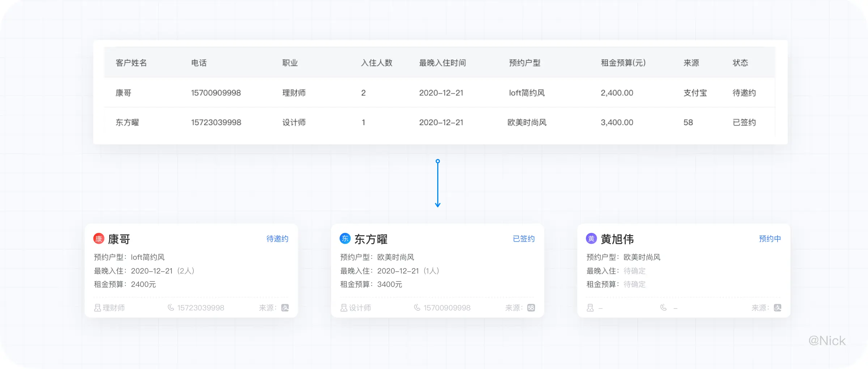Click the 状态 column header
The image size is (868, 369).
[740, 63]
